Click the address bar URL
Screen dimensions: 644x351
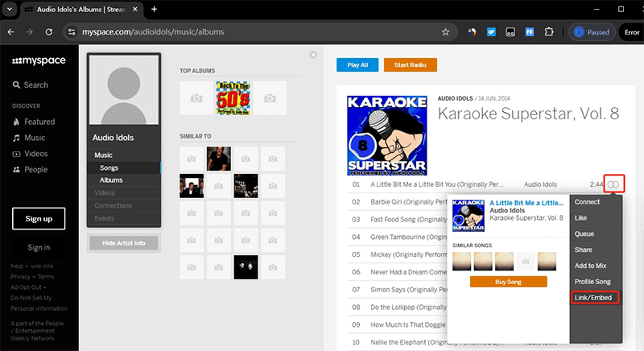coord(153,32)
